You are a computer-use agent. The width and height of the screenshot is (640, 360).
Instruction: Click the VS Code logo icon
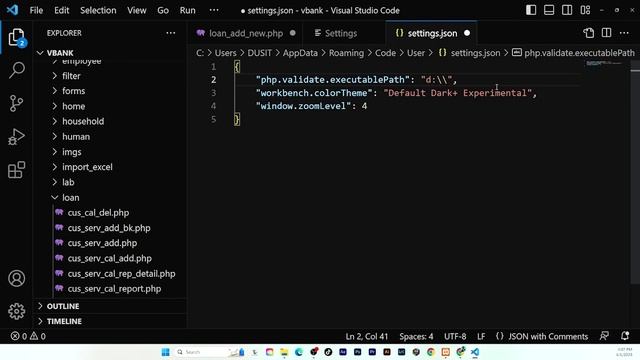pos(12,10)
